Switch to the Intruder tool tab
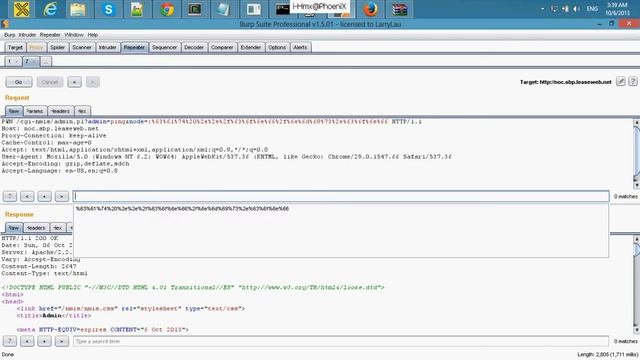Viewport: 640px width, 360px height. [x=108, y=47]
